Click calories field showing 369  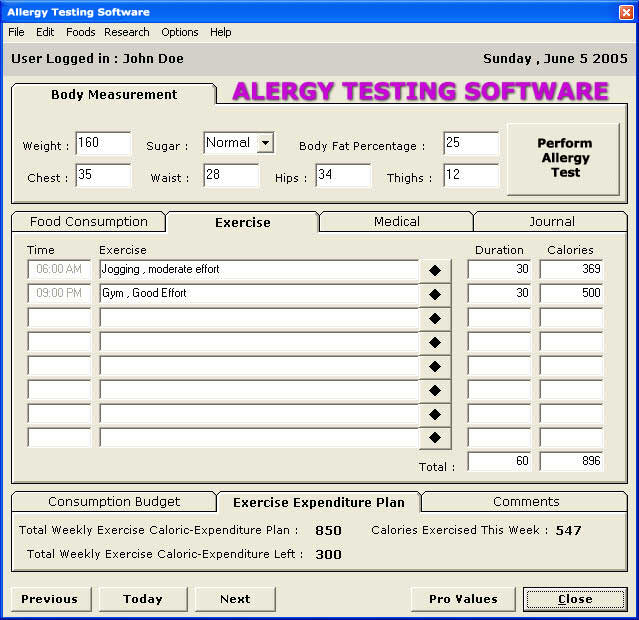pyautogui.click(x=571, y=269)
